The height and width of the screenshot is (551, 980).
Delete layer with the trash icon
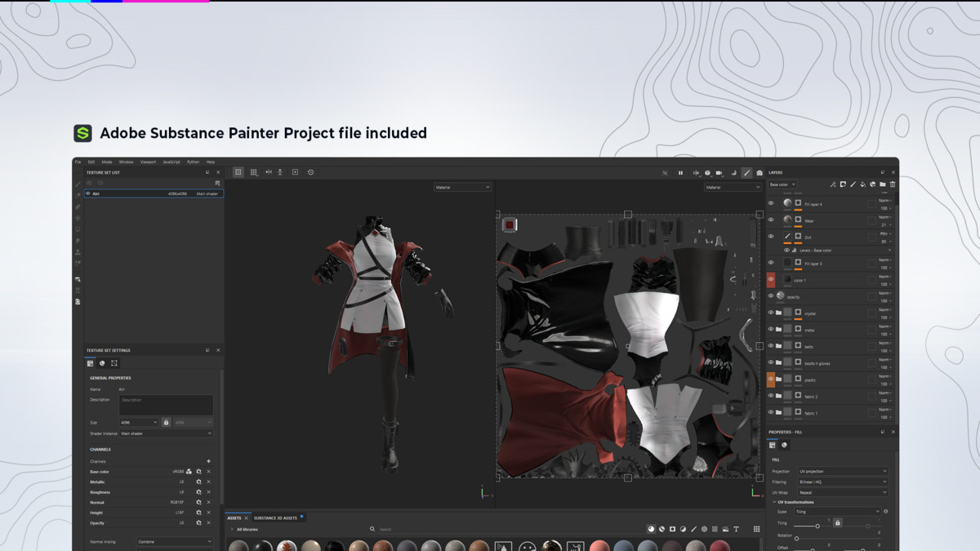[893, 184]
